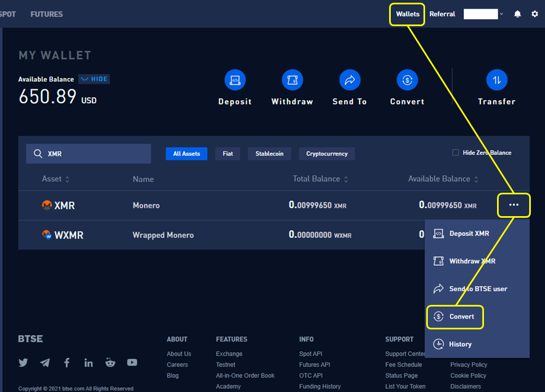
Task: Open BTSE Reddit page icon
Action: point(110,363)
